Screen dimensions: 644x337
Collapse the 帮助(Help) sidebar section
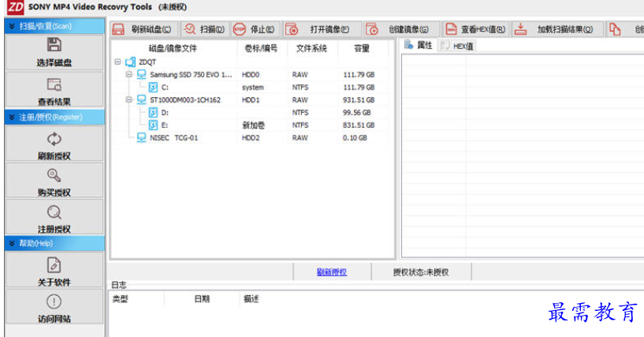coord(12,243)
